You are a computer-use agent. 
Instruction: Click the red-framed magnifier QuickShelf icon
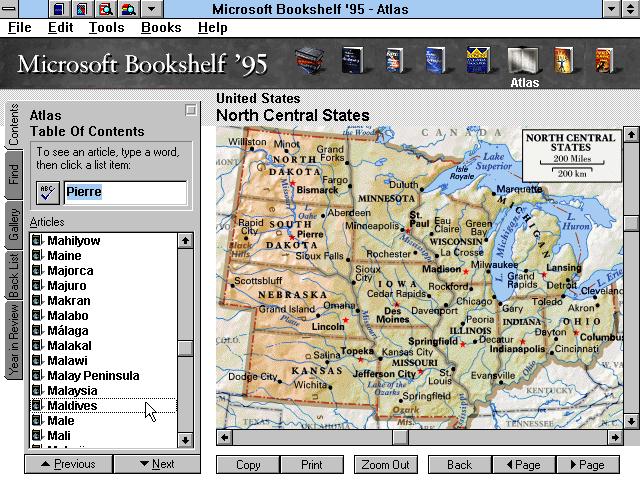pos(105,9)
